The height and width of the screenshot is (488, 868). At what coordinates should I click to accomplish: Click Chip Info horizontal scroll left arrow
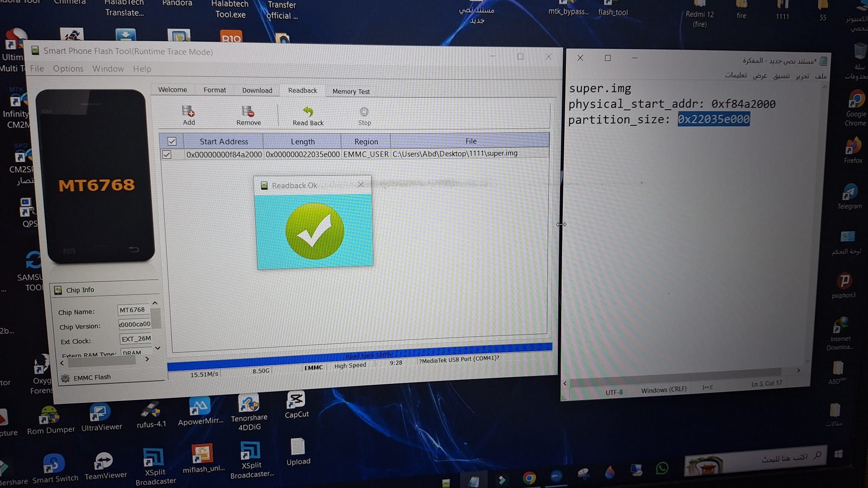pyautogui.click(x=62, y=363)
